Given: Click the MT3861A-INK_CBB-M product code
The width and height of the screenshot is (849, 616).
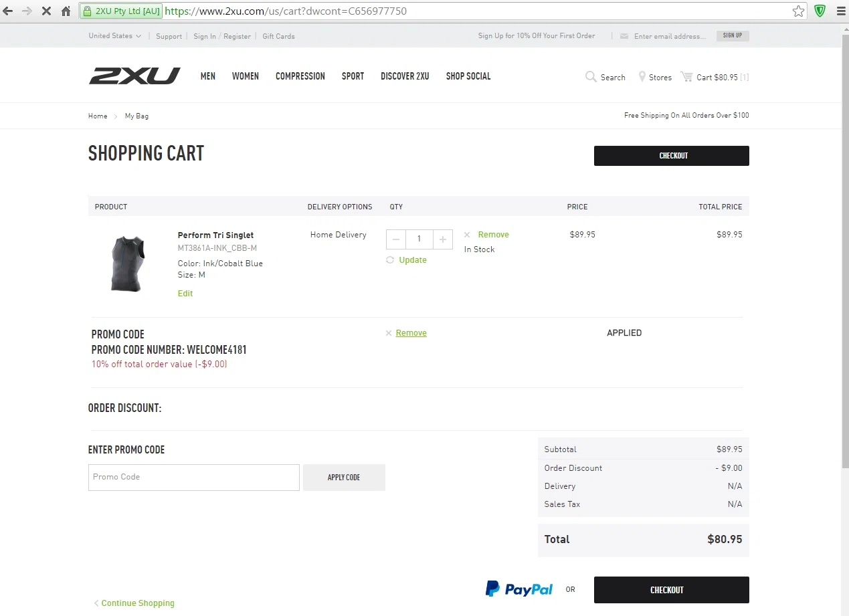Looking at the screenshot, I should pos(217,248).
